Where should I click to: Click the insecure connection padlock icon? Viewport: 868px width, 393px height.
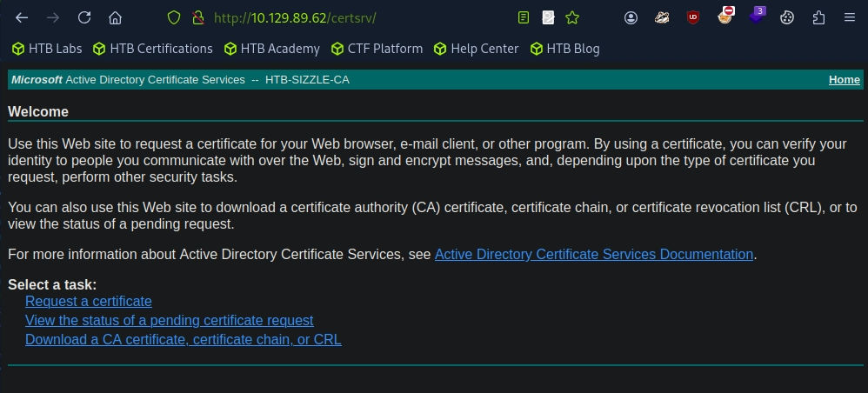tap(197, 17)
